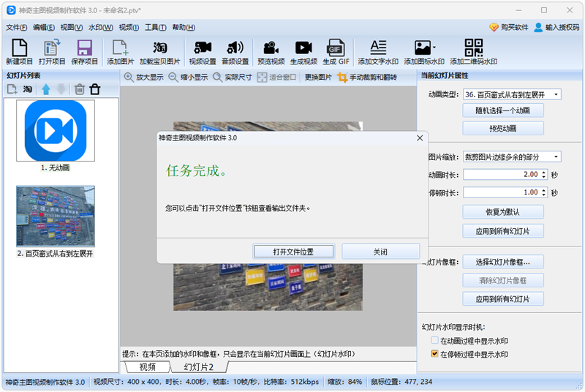Enable 在动画过程中显示水印 checkbox

click(434, 342)
